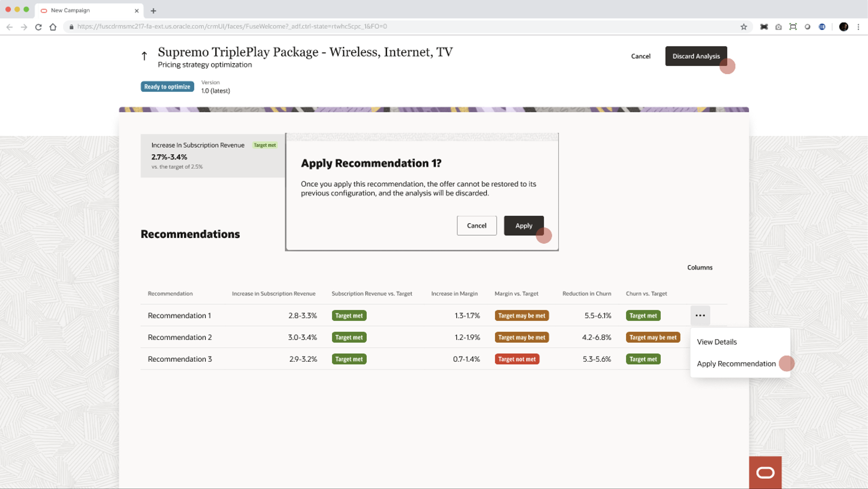The height and width of the screenshot is (489, 868).
Task: Cancel the Apply Recommendation dialog
Action: click(x=477, y=225)
